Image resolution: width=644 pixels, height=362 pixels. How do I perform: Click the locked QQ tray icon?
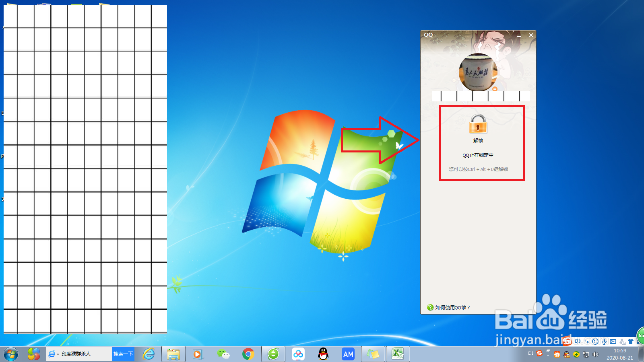[567, 354]
